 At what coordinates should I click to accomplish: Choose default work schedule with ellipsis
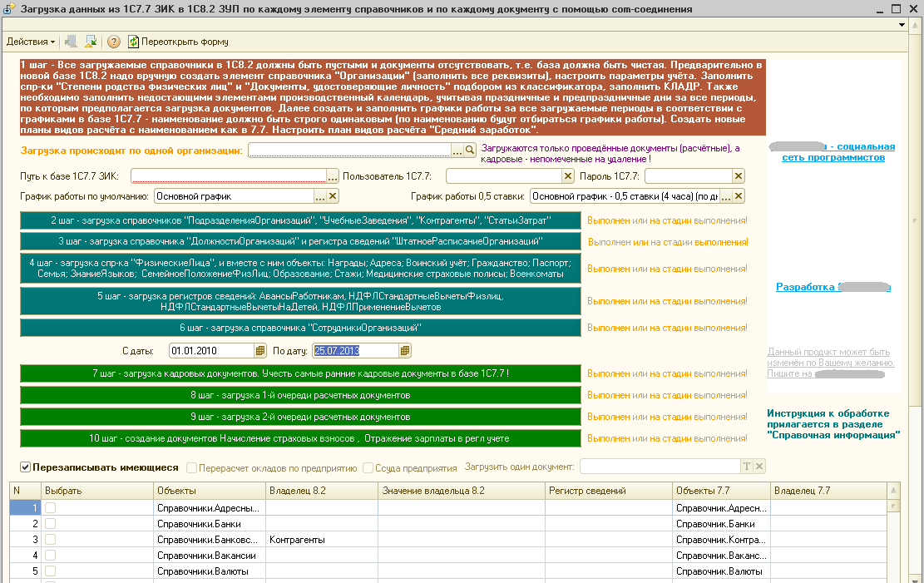[x=320, y=196]
